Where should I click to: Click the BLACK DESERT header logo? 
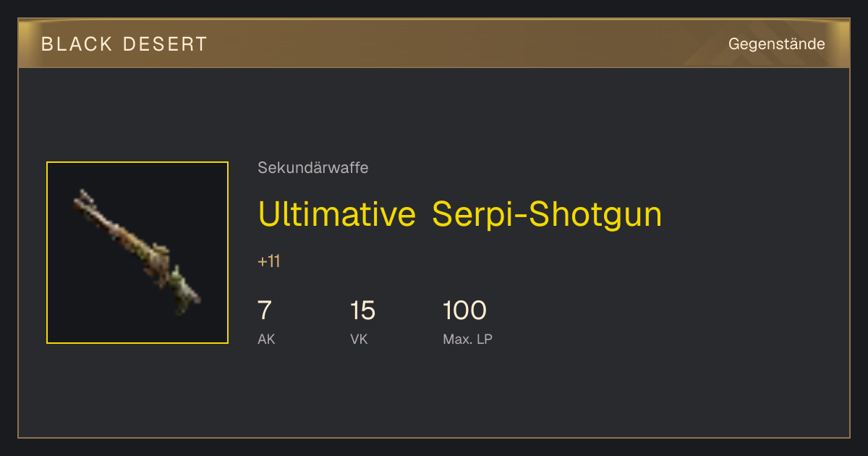124,44
